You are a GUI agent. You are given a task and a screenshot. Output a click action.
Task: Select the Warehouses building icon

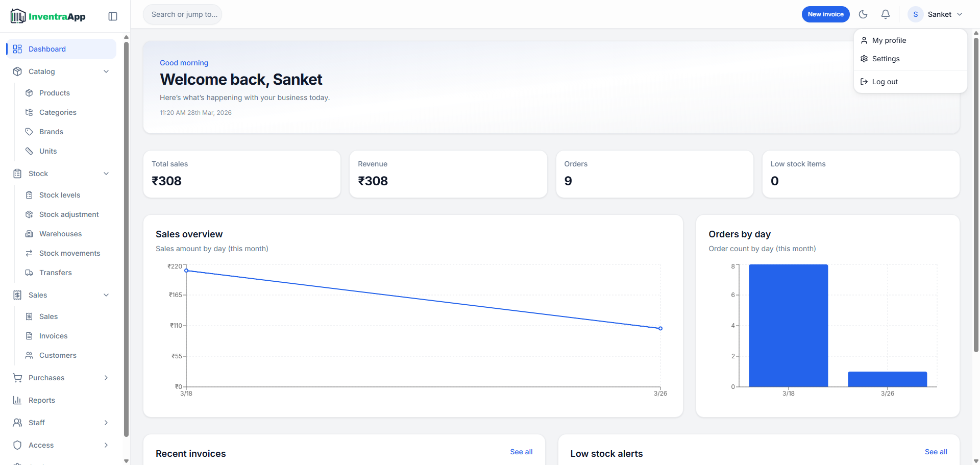[x=30, y=233]
